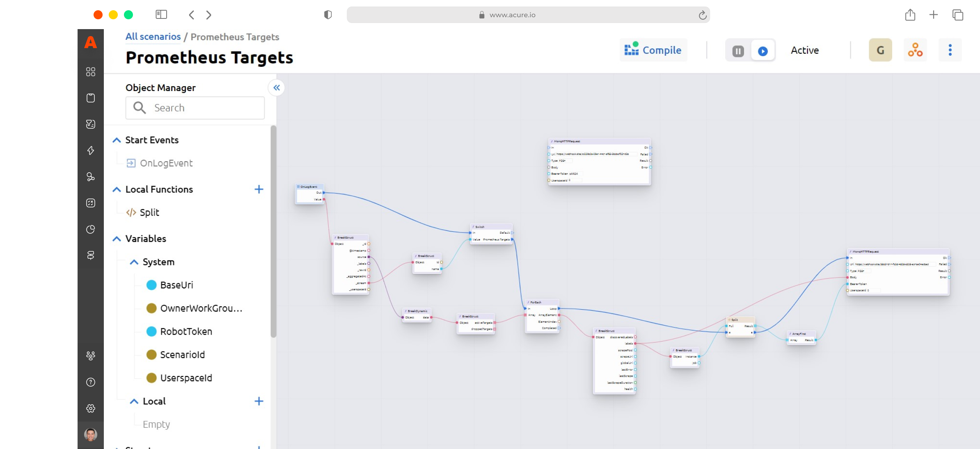Viewport: 980px width, 449px height.
Task: Select the OnLogEvent start event
Action: point(166,163)
